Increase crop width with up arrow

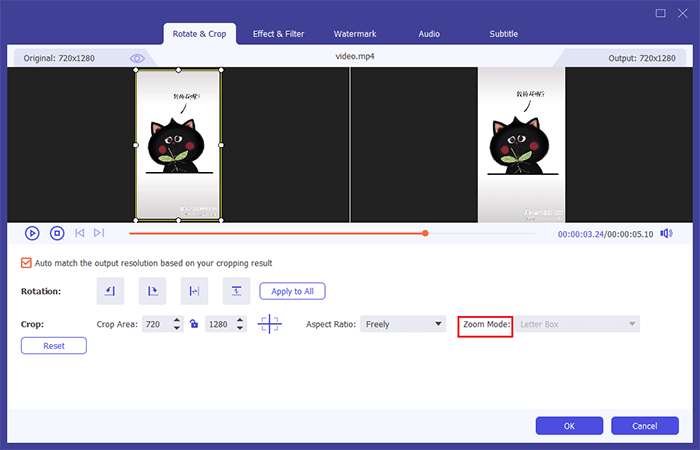(177, 320)
